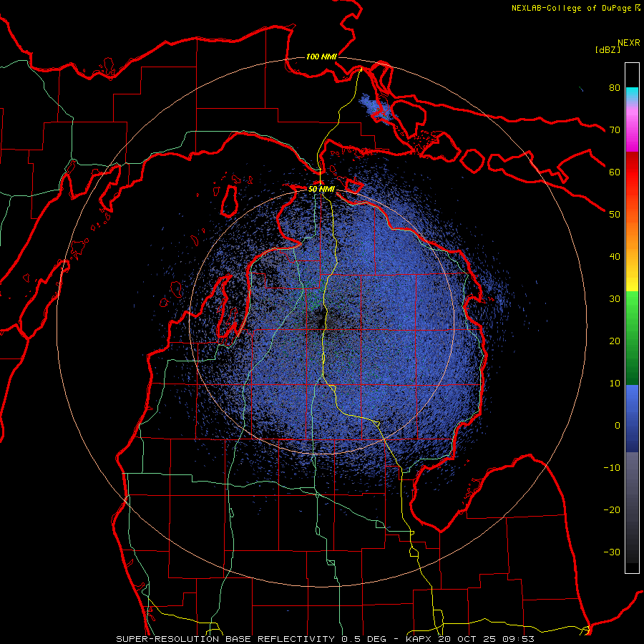
Task: Click the "SUPER-RESOLUTION BASE REFLECTIVITY" caption text
Action: 225,639
